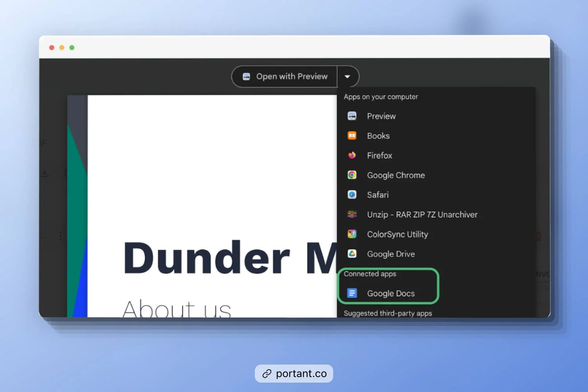Screen dimensions: 588x392
Task: Click the Firefox app icon
Action: coord(352,155)
